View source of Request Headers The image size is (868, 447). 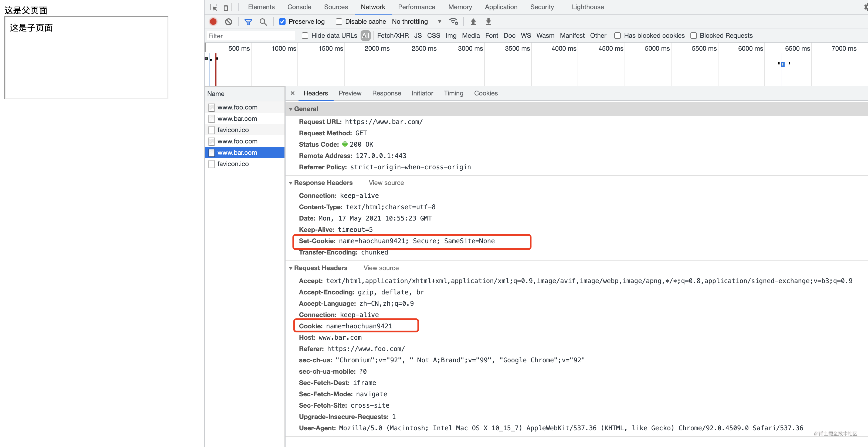click(381, 268)
